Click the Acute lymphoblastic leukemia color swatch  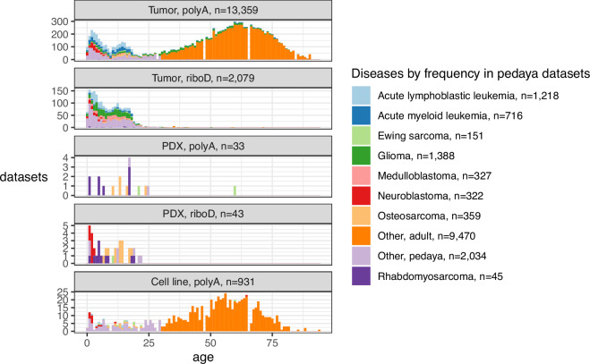click(361, 96)
